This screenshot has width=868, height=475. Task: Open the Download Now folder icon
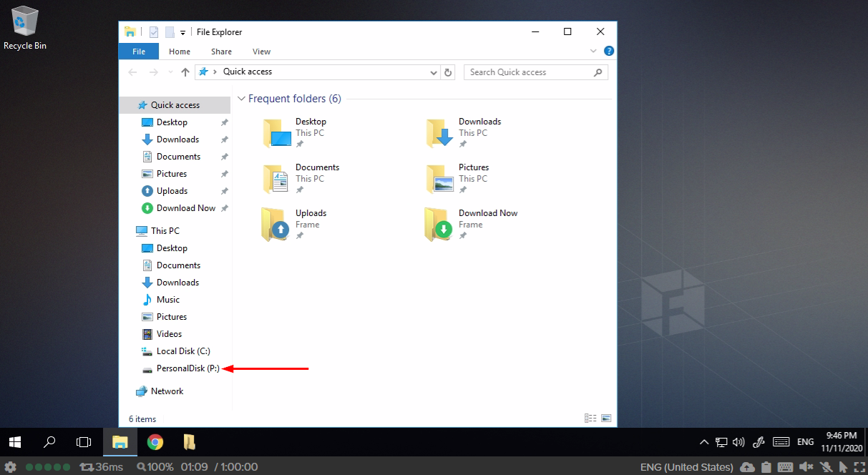(439, 223)
